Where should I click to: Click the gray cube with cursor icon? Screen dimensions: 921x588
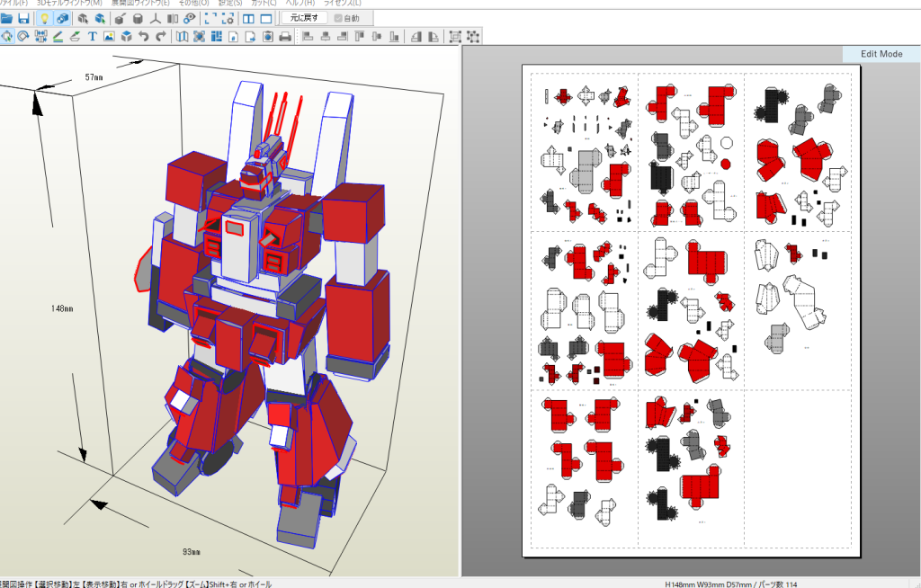click(83, 19)
